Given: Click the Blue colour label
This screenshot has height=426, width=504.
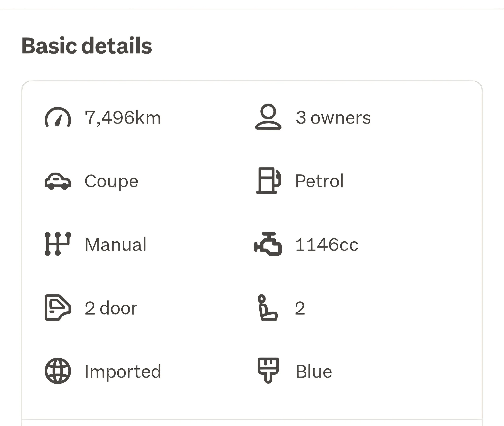Looking at the screenshot, I should click(314, 372).
